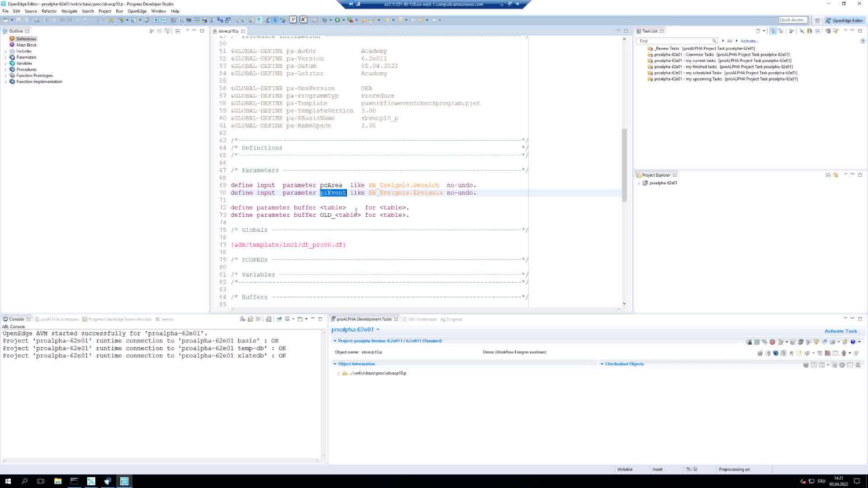
Task: Click the collapse-all minus icon in main toolbar
Action: coord(164,20)
